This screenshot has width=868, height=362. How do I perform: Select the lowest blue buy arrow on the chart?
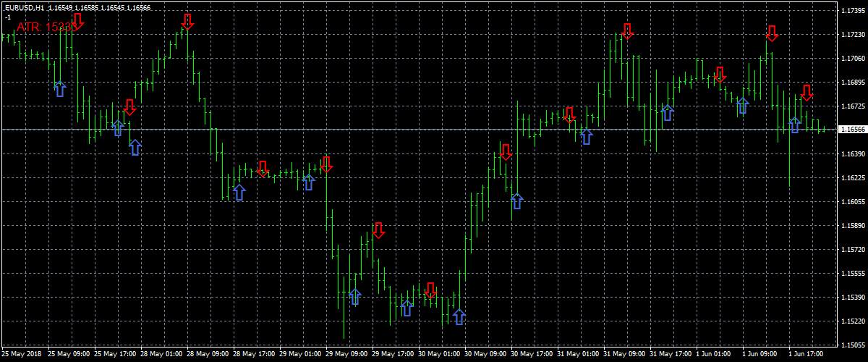coord(459,316)
